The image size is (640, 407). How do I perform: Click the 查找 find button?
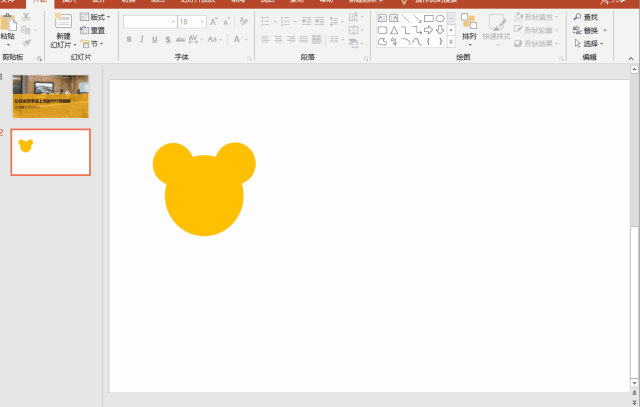pyautogui.click(x=588, y=17)
